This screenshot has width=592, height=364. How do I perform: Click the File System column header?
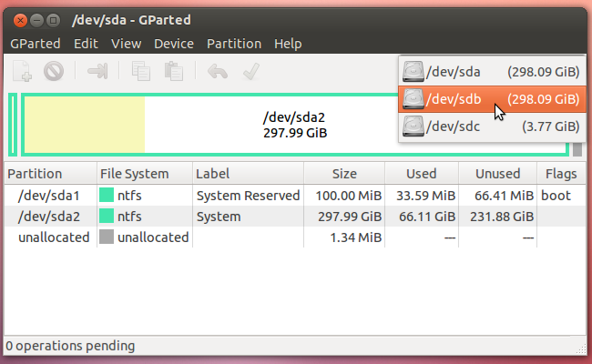145,174
